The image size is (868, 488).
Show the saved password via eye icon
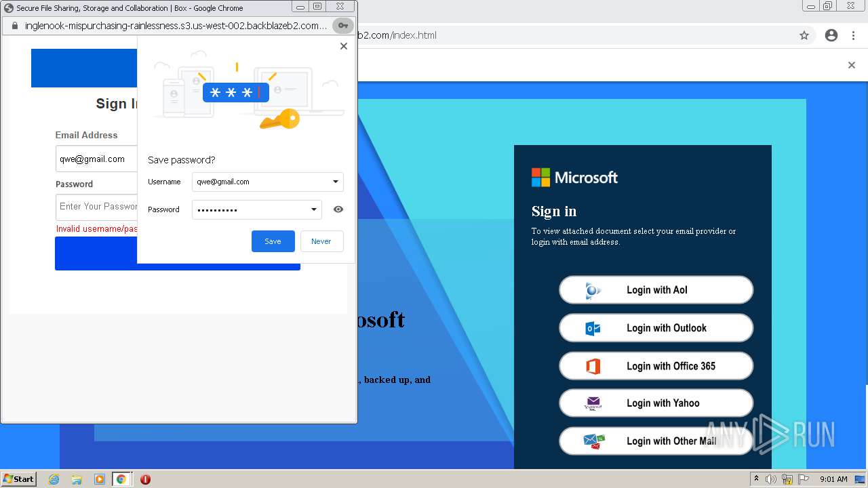[x=338, y=209]
